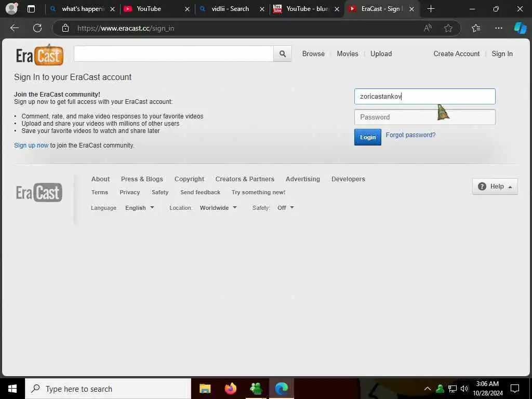Click the green user tray icon
This screenshot has height=399, width=532.
click(440, 389)
